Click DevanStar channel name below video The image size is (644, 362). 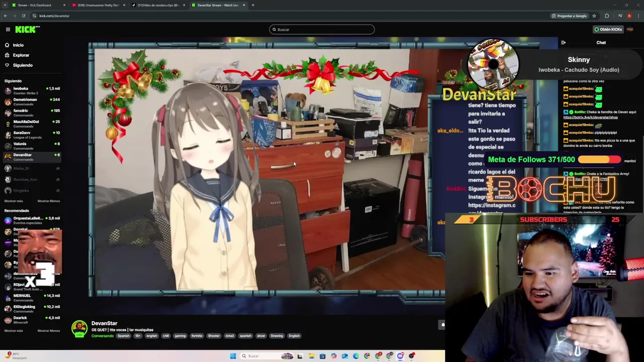coord(104,323)
